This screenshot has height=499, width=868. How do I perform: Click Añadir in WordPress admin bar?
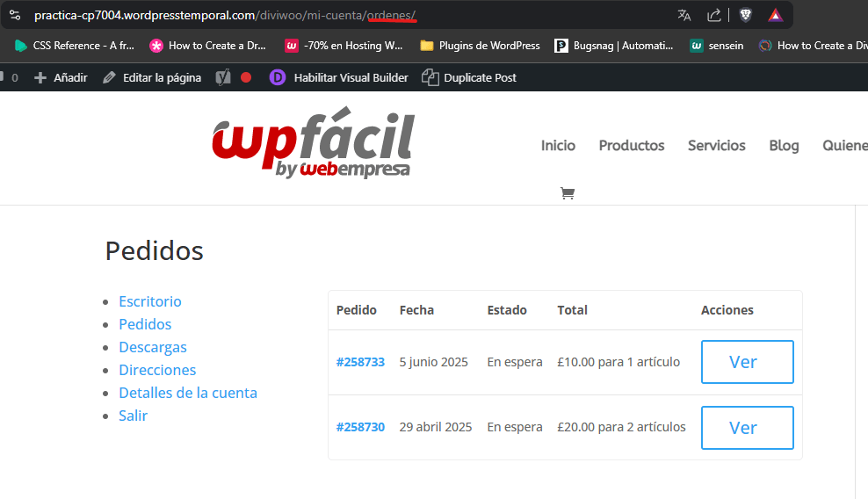(x=61, y=77)
